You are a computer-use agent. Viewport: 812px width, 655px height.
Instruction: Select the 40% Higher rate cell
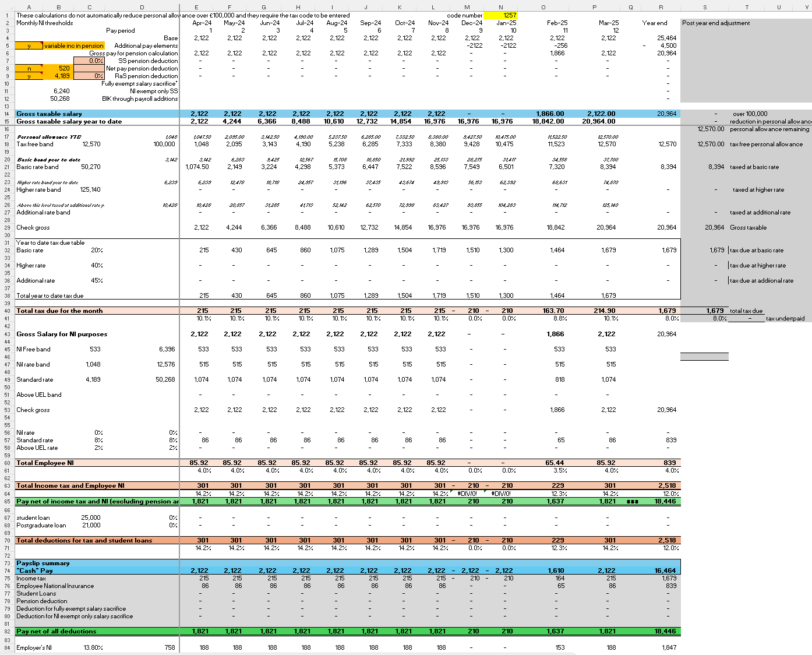[97, 265]
